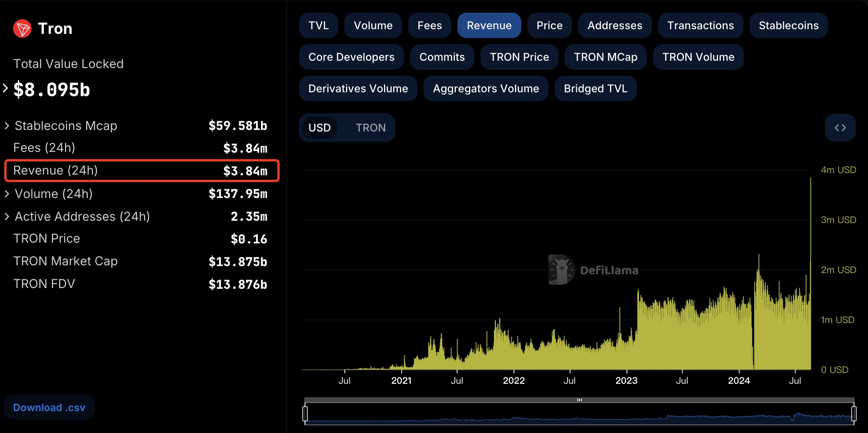The height and width of the screenshot is (433, 868).
Task: Toggle the Bridged TVL metric
Action: pyautogui.click(x=595, y=88)
